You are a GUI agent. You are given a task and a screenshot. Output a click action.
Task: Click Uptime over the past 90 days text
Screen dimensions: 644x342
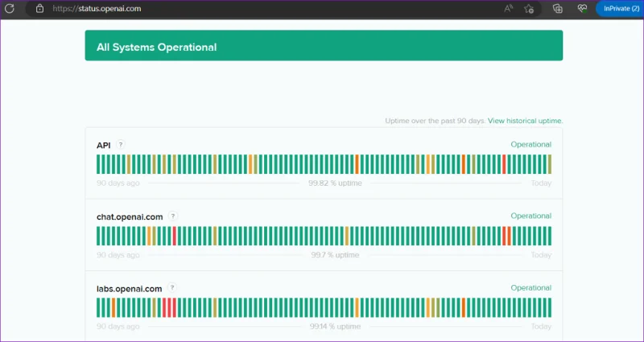436,121
